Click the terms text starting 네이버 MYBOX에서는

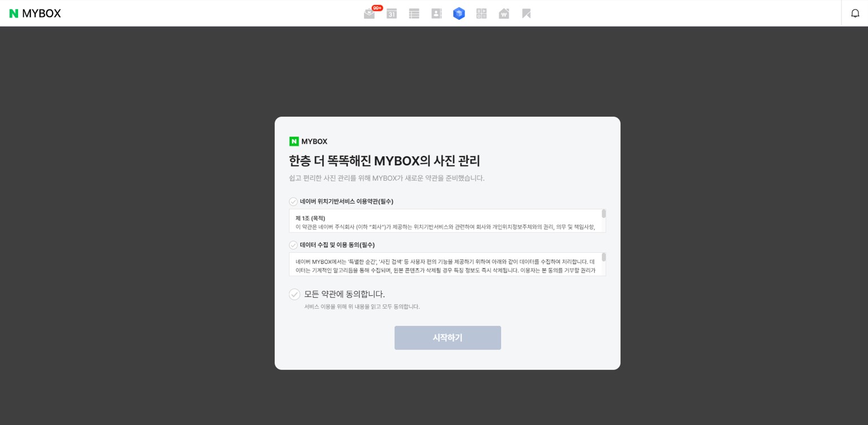[x=445, y=266]
